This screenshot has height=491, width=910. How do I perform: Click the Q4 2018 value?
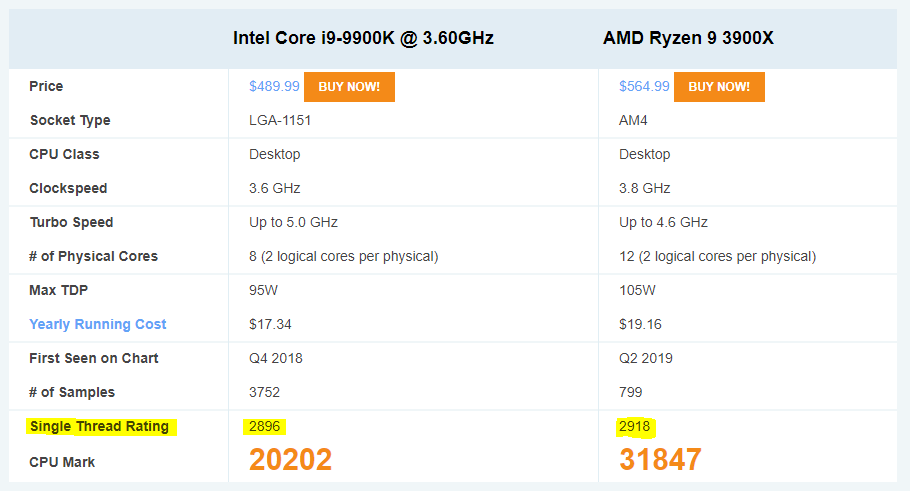[x=276, y=358]
